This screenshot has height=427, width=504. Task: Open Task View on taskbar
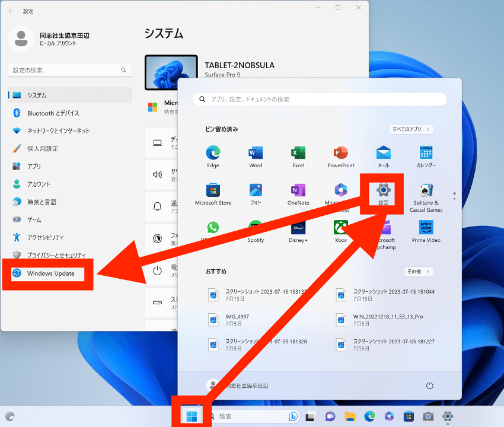[x=311, y=416]
